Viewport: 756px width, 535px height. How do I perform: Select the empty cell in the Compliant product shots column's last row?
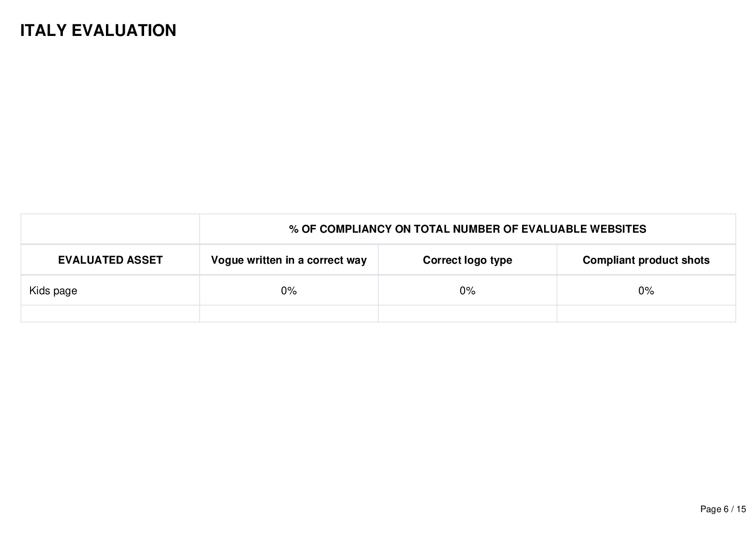(x=646, y=314)
